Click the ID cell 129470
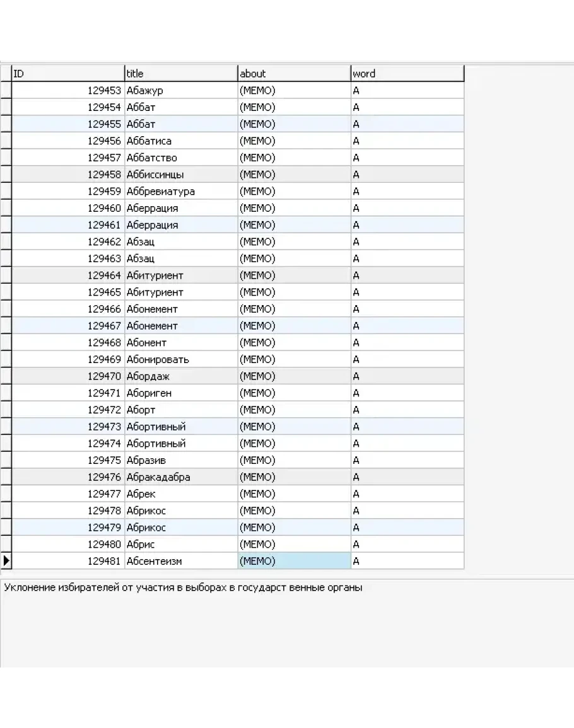This screenshot has height=728, width=574. 68,376
